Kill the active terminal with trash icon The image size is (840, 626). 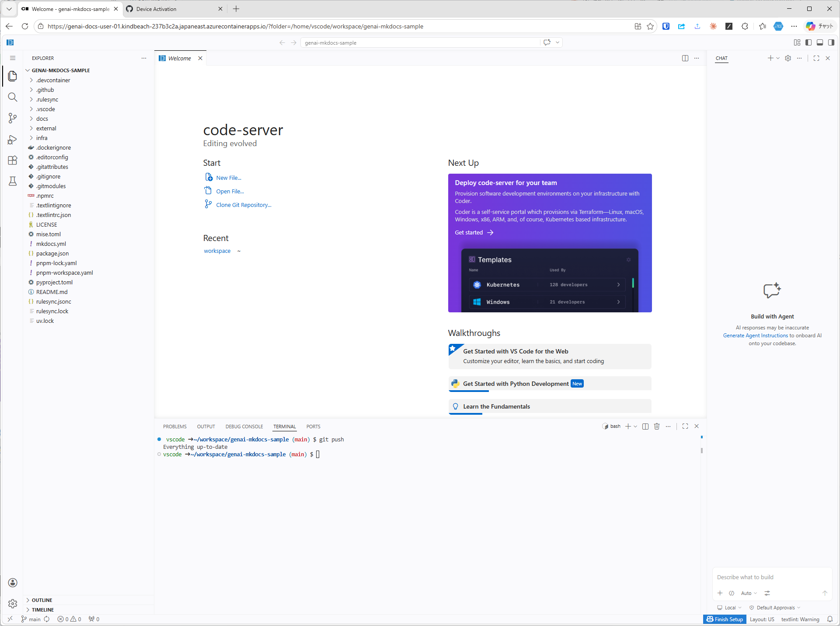657,426
